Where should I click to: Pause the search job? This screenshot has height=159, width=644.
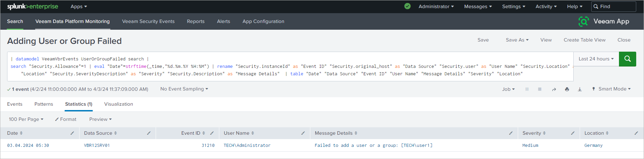point(527,89)
